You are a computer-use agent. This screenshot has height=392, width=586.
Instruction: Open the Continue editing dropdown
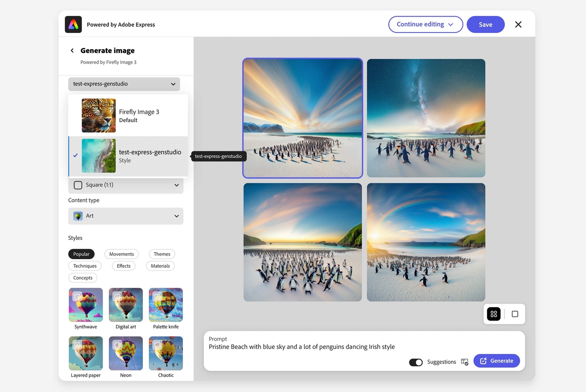[425, 25]
